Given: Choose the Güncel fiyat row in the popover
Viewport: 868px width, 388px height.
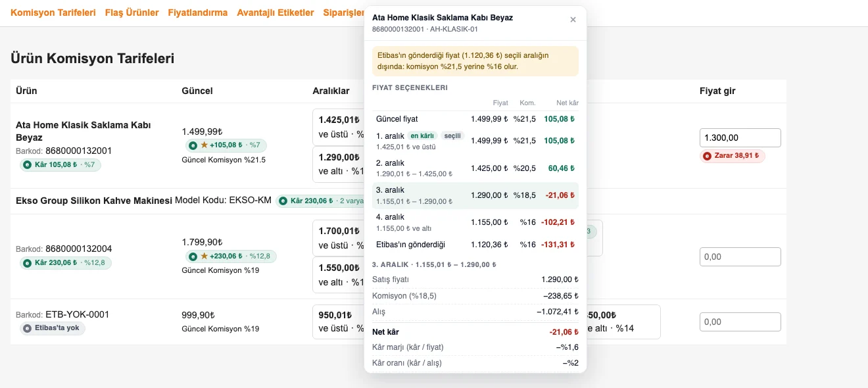Looking at the screenshot, I should (x=475, y=119).
